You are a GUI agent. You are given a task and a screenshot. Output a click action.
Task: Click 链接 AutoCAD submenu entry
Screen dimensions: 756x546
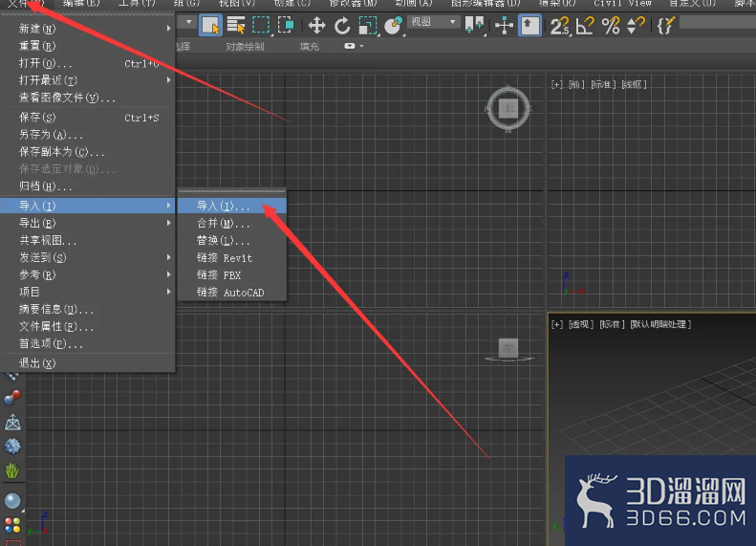[x=232, y=293]
